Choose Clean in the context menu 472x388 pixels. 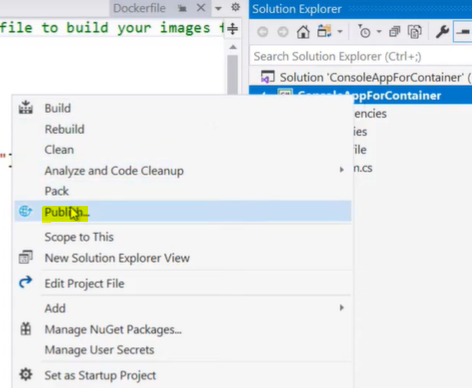(x=59, y=150)
